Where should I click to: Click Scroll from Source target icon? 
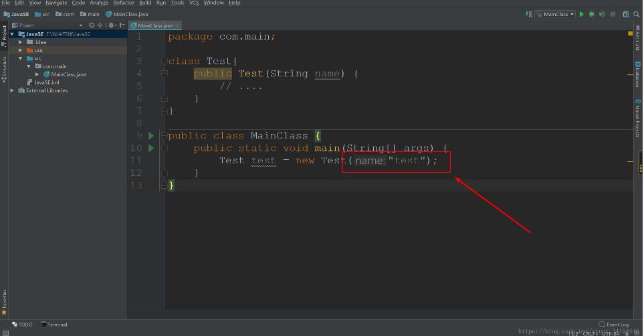click(92, 25)
